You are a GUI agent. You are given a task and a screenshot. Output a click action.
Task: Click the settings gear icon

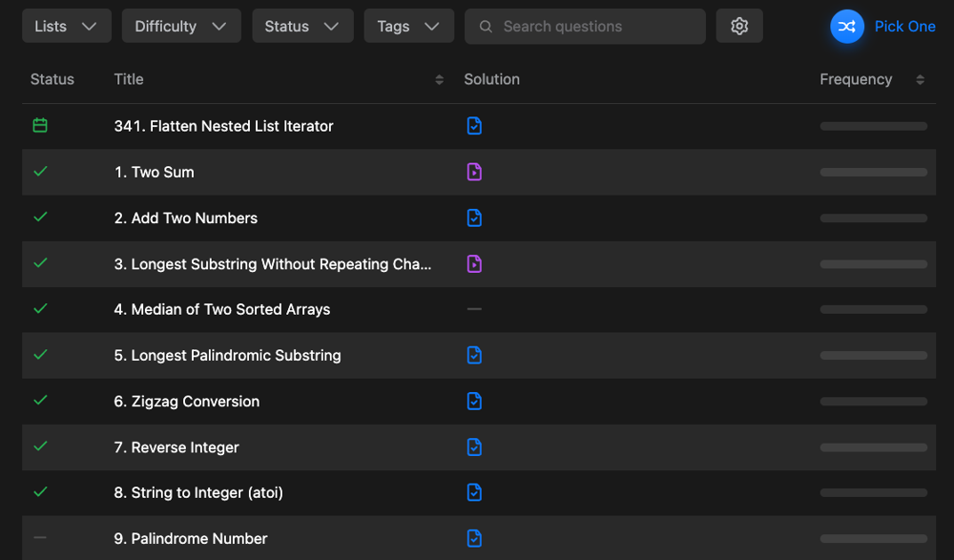pos(739,26)
